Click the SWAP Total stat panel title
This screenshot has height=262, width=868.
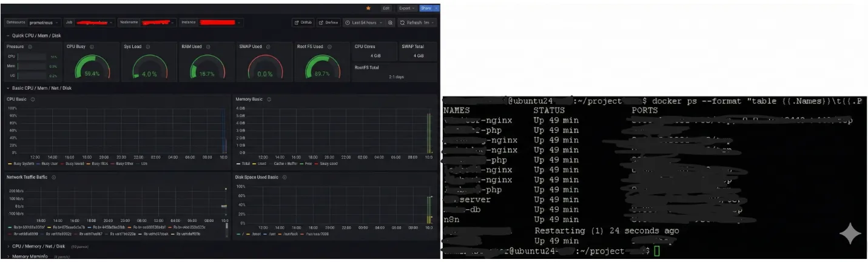pos(412,46)
